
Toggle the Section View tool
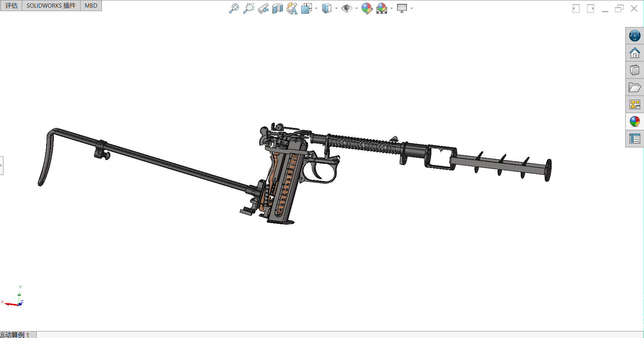click(278, 8)
